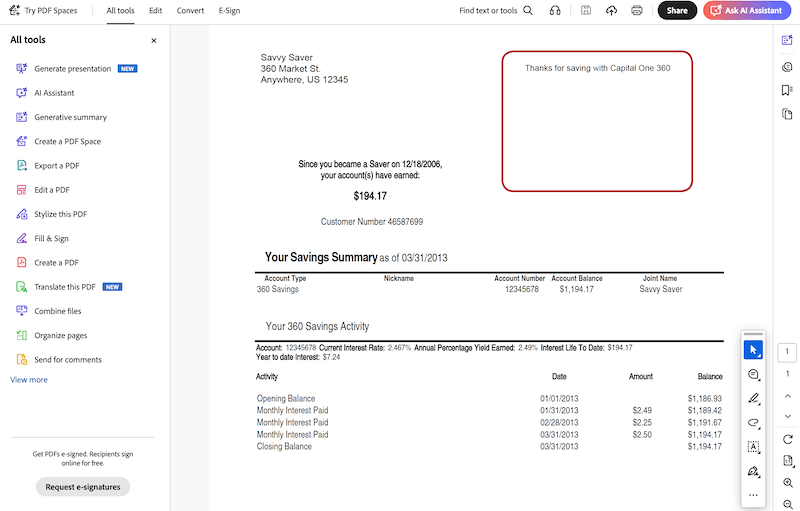Click the View more link
This screenshot has height=511, width=800.
tap(29, 380)
